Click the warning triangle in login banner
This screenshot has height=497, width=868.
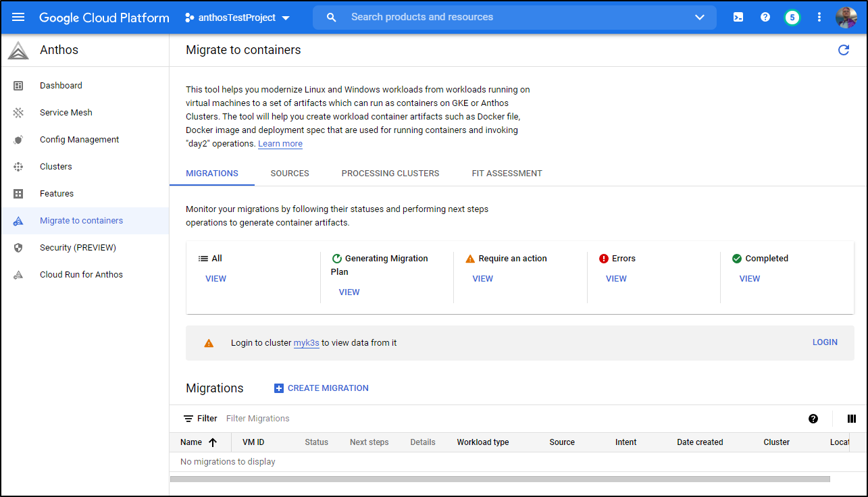pyautogui.click(x=209, y=343)
